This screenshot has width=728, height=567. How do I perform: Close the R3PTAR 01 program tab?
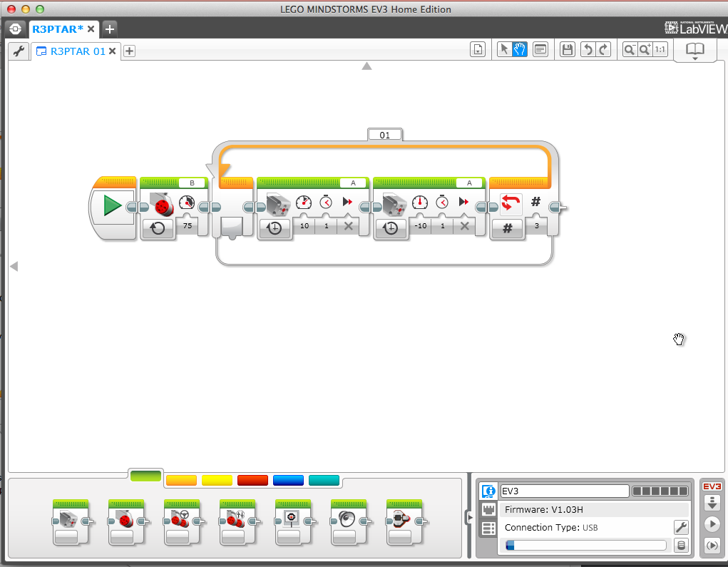(x=113, y=51)
